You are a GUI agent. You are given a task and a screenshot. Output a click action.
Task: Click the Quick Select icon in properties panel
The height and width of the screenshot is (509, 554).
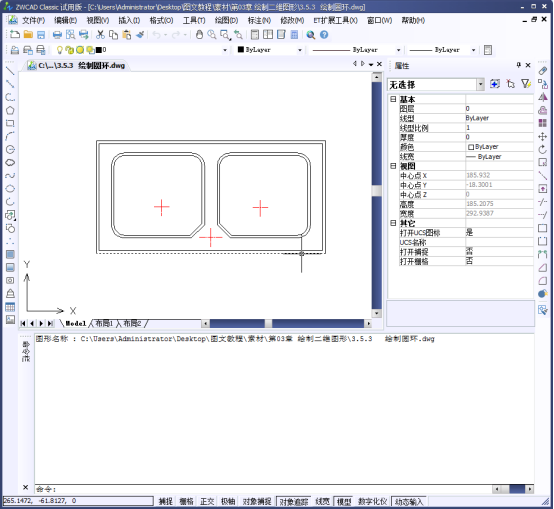(525, 84)
